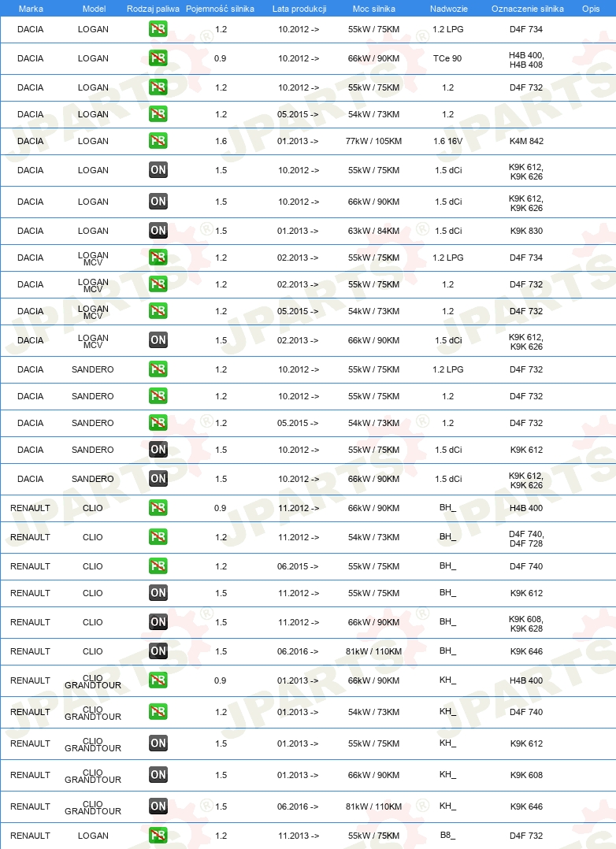
Task: Click the petrol icon in Logan 0.9 TCe 90 row
Action: [158, 58]
